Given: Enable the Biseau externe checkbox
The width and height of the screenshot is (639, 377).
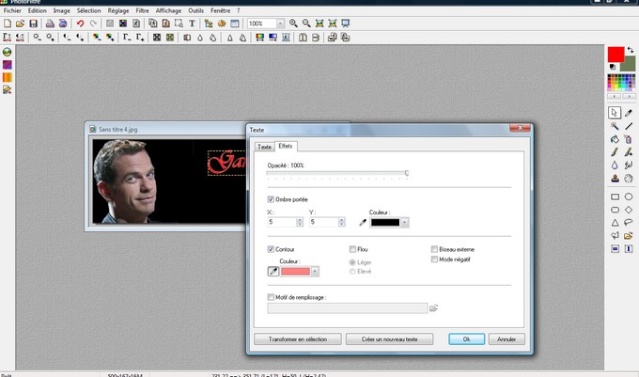Looking at the screenshot, I should tap(434, 249).
